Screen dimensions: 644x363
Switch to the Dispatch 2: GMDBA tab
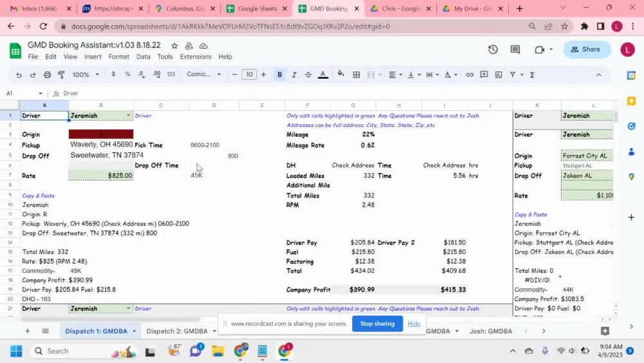177,331
